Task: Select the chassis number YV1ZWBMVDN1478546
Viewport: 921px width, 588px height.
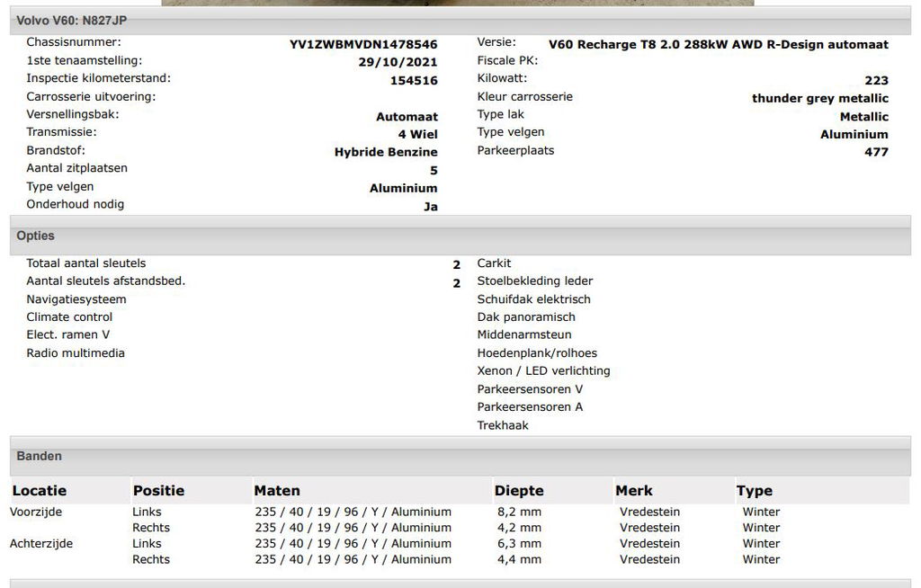Action: [x=363, y=44]
